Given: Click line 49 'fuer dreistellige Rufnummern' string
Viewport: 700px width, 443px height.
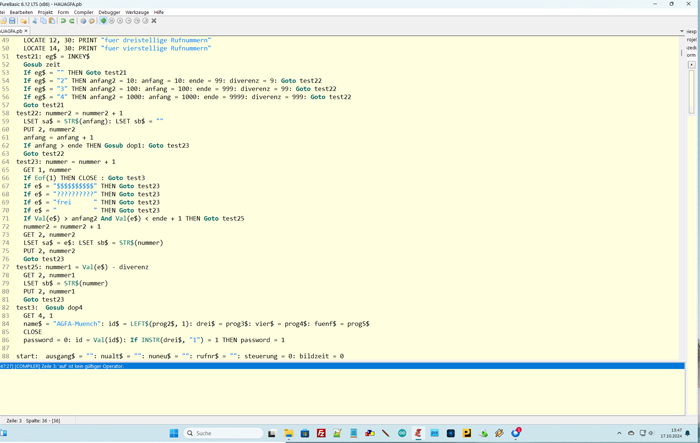Looking at the screenshot, I should (x=156, y=40).
